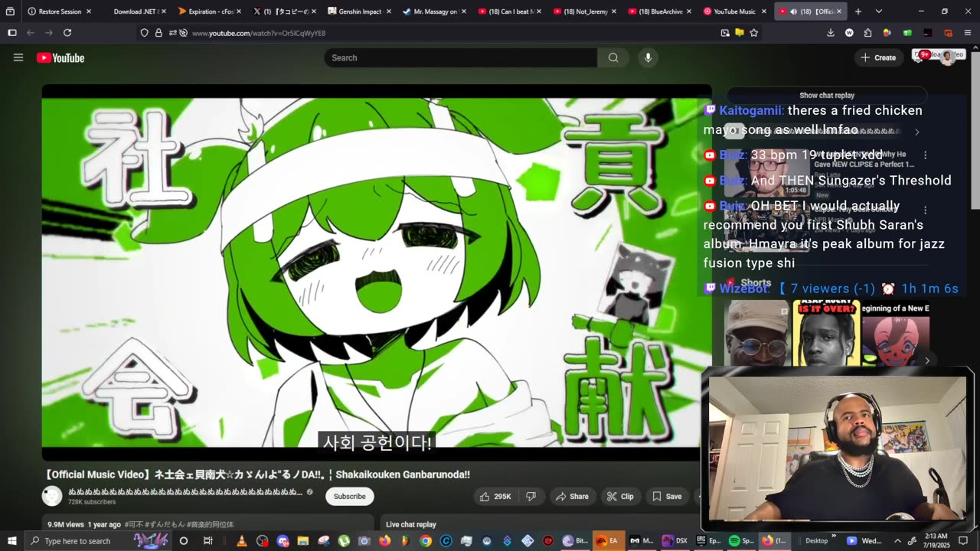Screen dimensions: 980x551
Task: Click the YouTube search input field
Action: point(461,57)
